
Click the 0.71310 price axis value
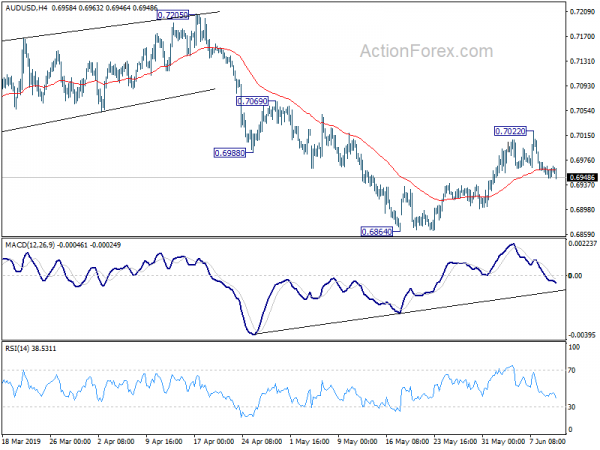click(582, 61)
